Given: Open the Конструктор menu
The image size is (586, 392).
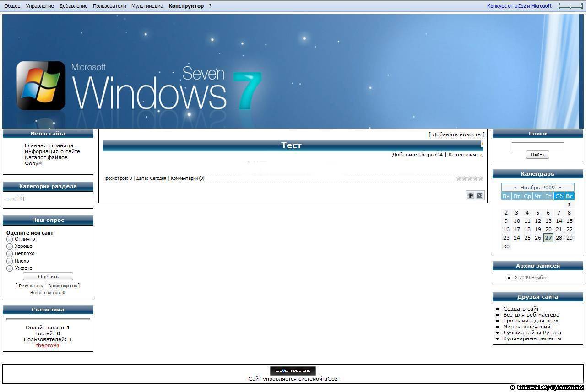Looking at the screenshot, I should pos(186,6).
